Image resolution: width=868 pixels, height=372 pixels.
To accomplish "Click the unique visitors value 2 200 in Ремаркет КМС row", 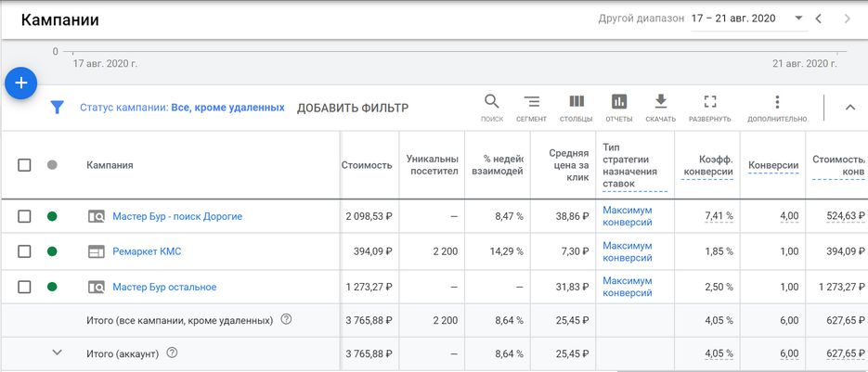I will click(x=445, y=251).
